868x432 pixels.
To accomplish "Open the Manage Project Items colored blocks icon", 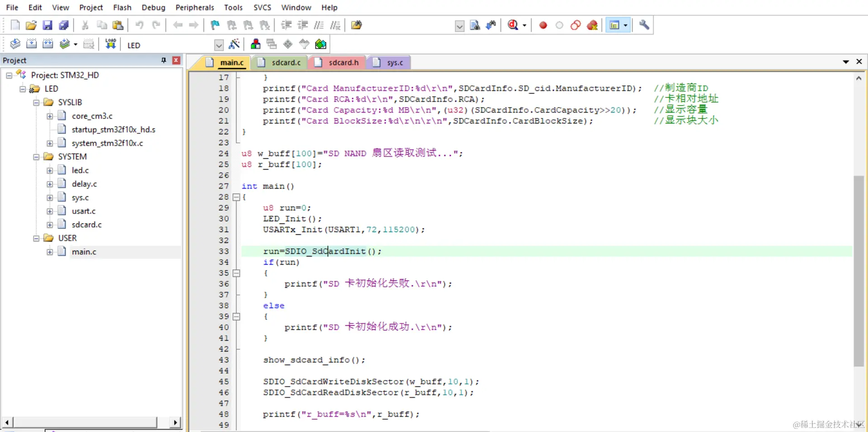I will [255, 44].
